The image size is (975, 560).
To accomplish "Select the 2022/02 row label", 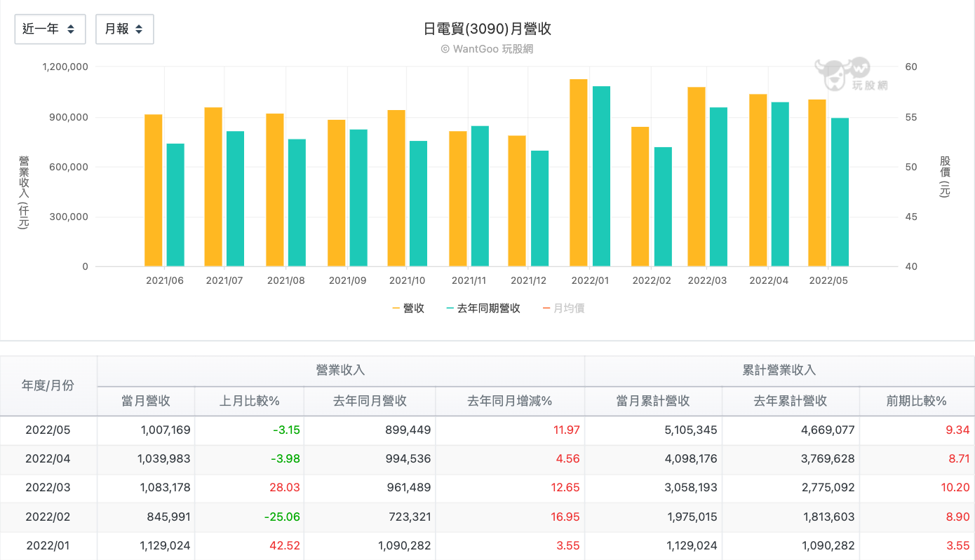I will coord(48,517).
